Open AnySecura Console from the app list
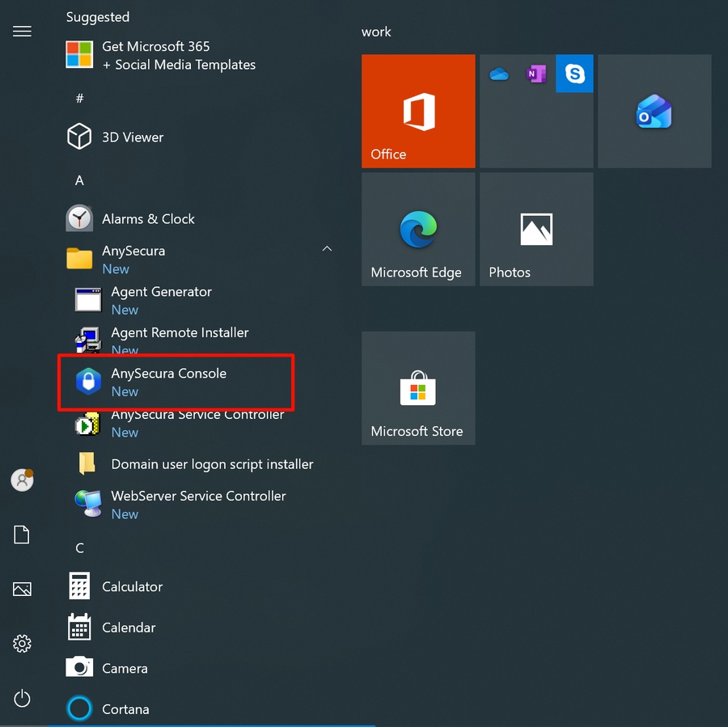The width and height of the screenshot is (728, 727). point(168,374)
